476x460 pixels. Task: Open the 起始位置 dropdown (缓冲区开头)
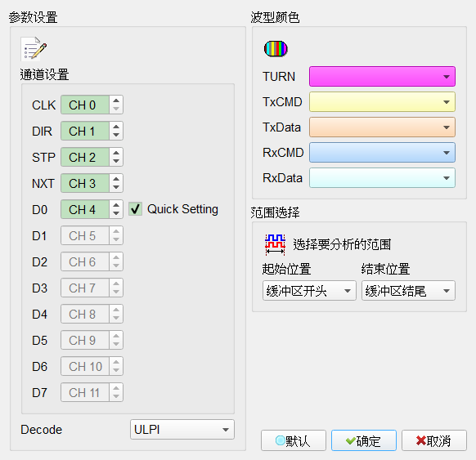[x=309, y=291]
